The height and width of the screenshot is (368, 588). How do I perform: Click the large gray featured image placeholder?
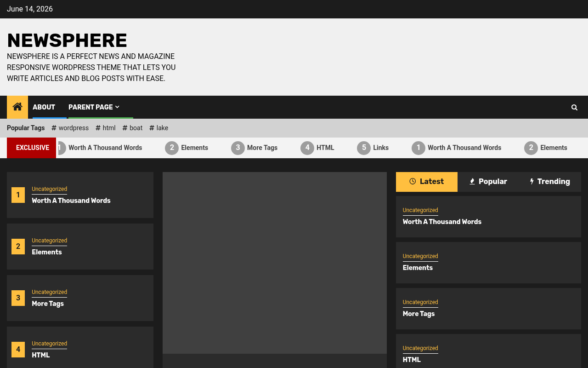pyautogui.click(x=275, y=263)
